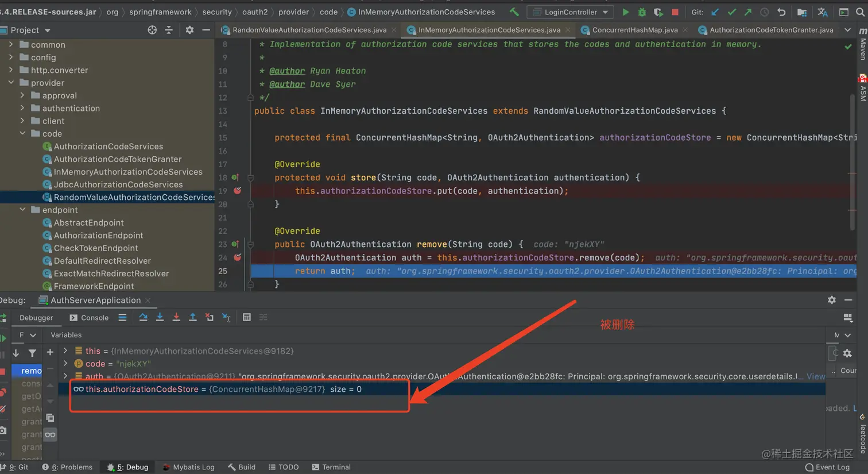Toggle the frames filter funnel icon
Viewport: 868px width, 474px height.
point(32,353)
